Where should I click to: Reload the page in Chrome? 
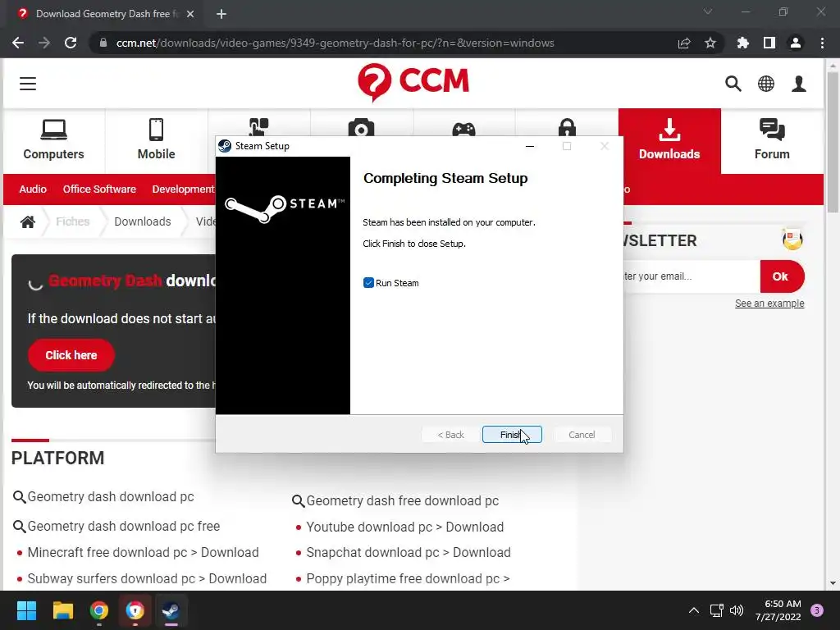click(71, 43)
